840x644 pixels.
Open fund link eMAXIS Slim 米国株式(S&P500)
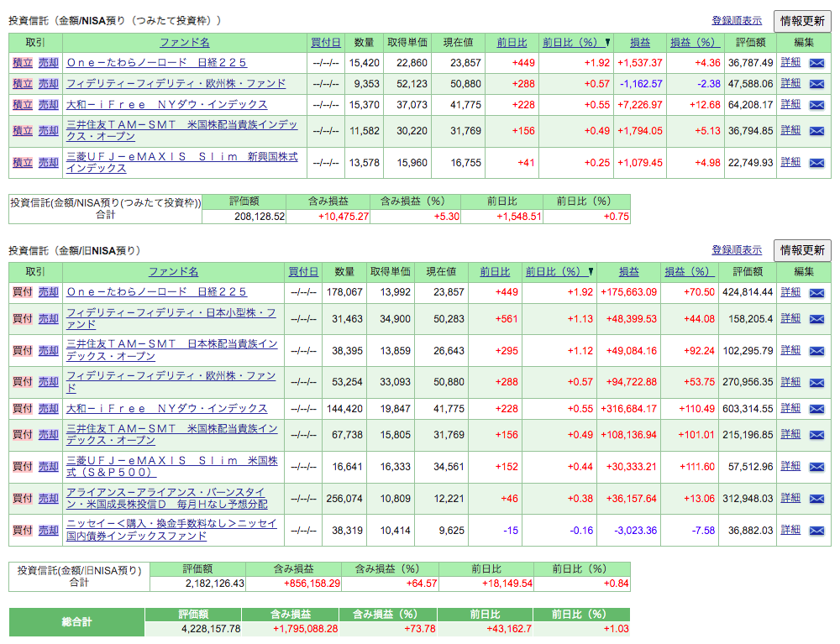[x=172, y=466]
